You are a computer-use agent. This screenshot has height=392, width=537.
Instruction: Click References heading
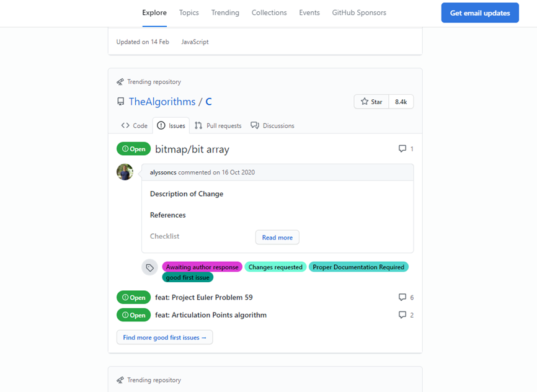click(x=168, y=215)
